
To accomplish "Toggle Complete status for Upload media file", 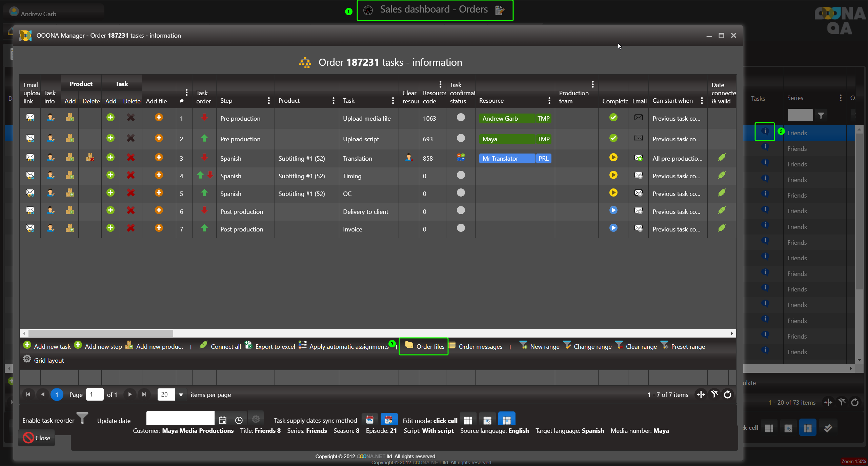I will (x=613, y=118).
